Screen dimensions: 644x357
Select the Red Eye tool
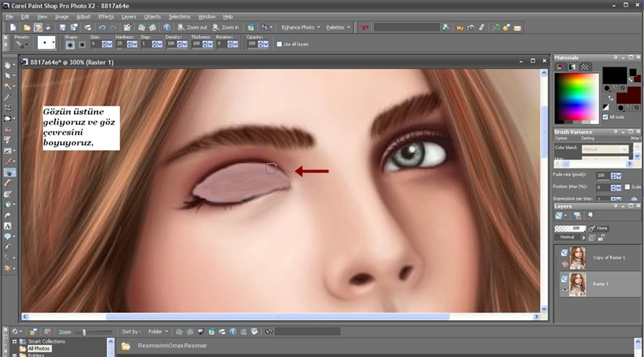click(8, 129)
